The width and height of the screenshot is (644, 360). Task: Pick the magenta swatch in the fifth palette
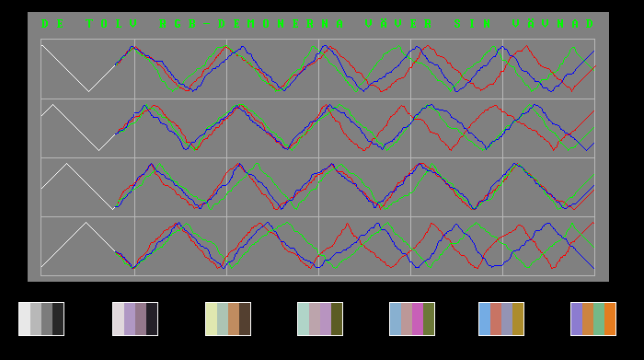click(x=418, y=319)
